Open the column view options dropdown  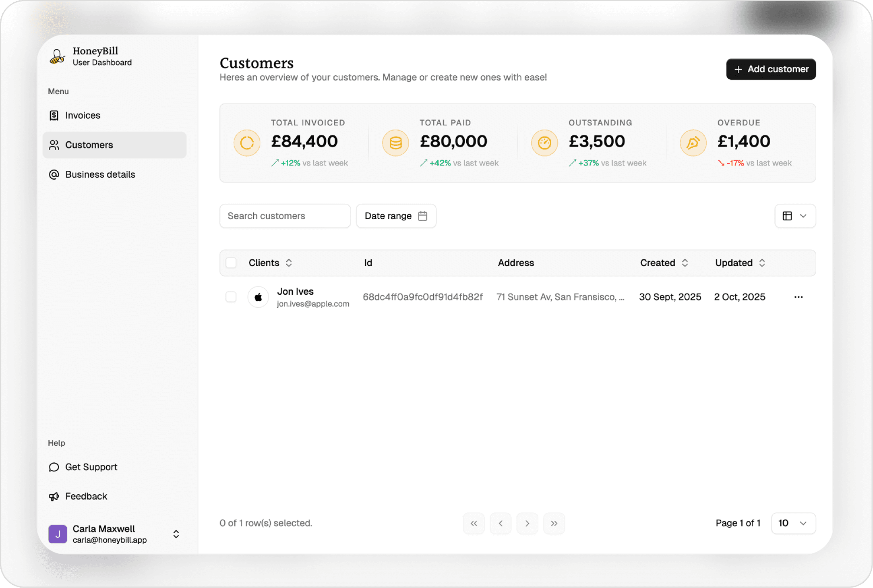pyautogui.click(x=795, y=216)
